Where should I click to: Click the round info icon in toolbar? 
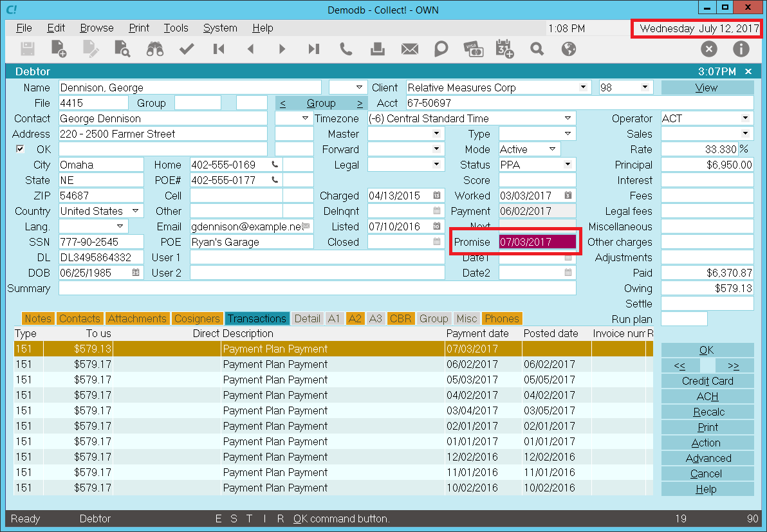tap(741, 49)
